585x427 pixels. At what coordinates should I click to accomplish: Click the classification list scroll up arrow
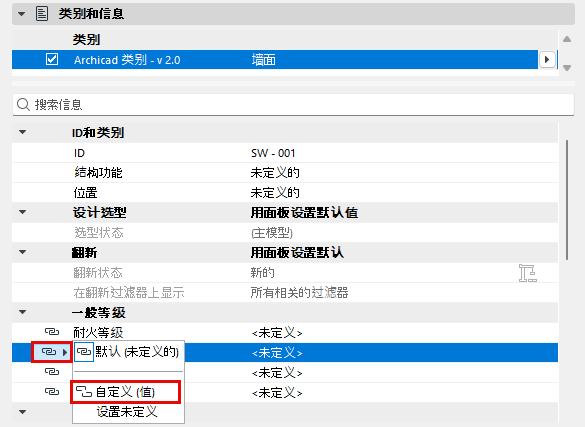[567, 39]
